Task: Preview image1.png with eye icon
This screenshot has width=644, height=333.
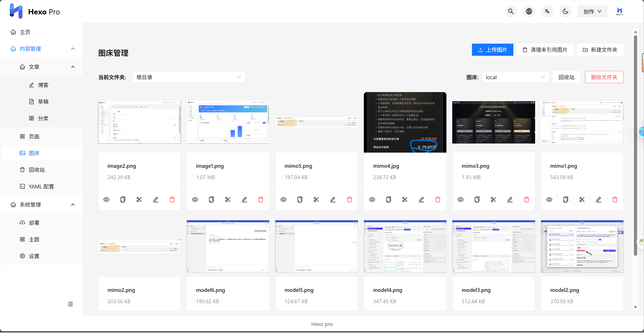Action: 195,200
